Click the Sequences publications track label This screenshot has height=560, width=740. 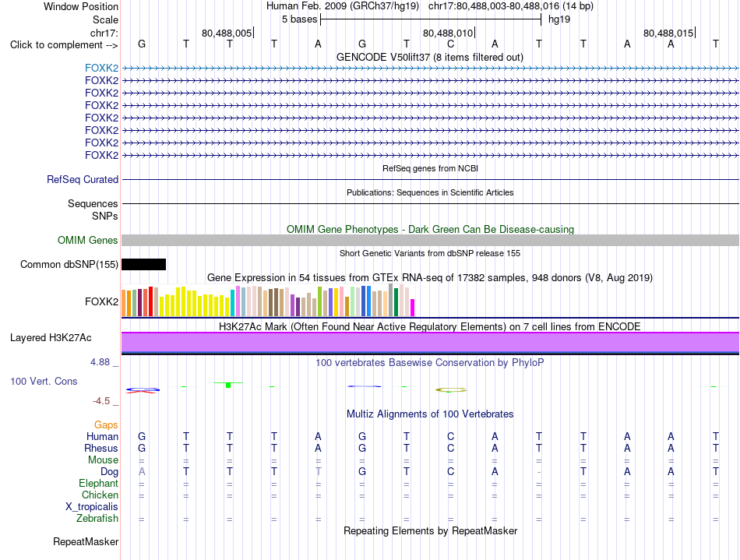93,203
